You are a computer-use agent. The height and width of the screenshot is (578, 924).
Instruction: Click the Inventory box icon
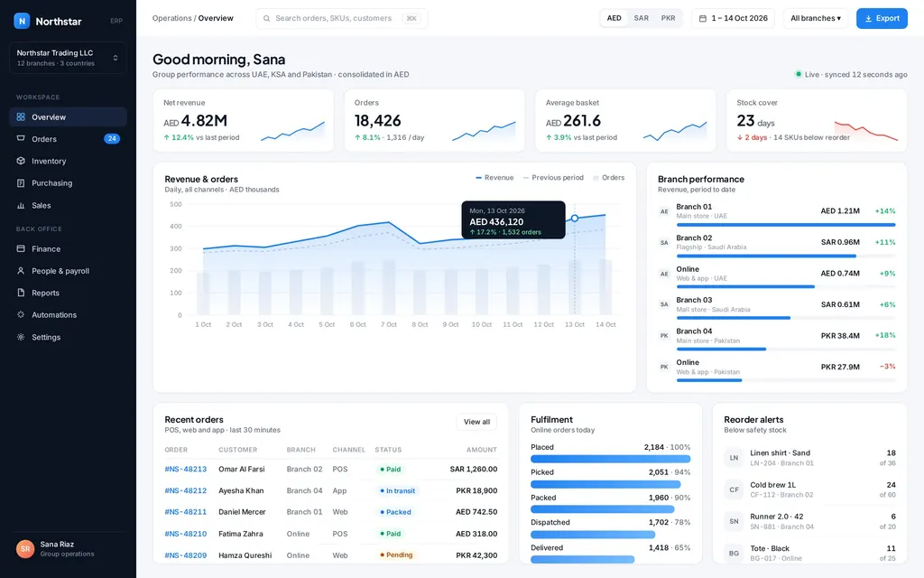pos(21,161)
